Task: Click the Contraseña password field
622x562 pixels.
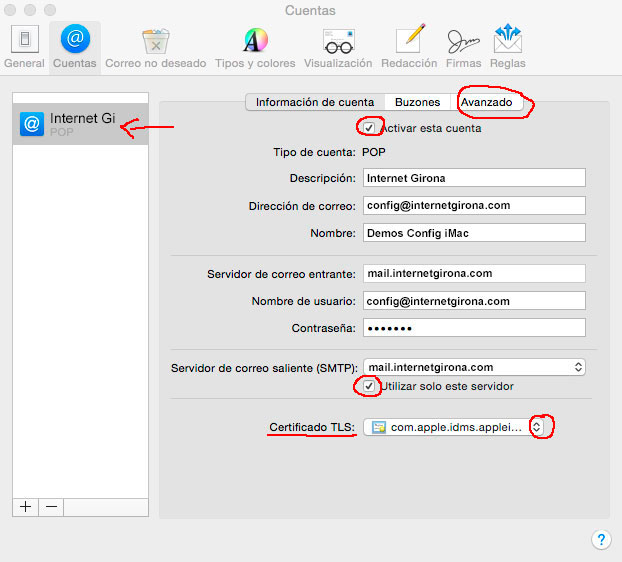Action: pos(474,328)
